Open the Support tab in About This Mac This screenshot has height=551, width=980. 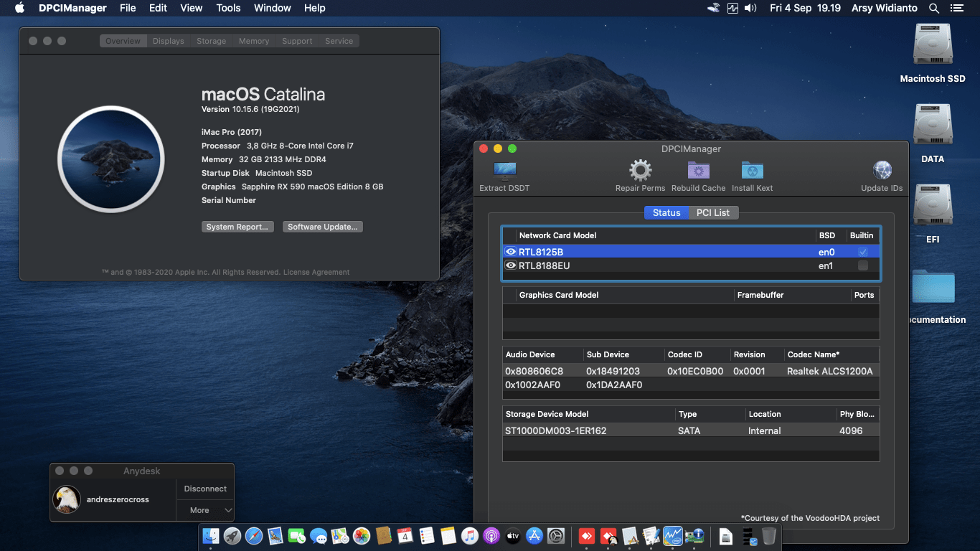pyautogui.click(x=297, y=41)
